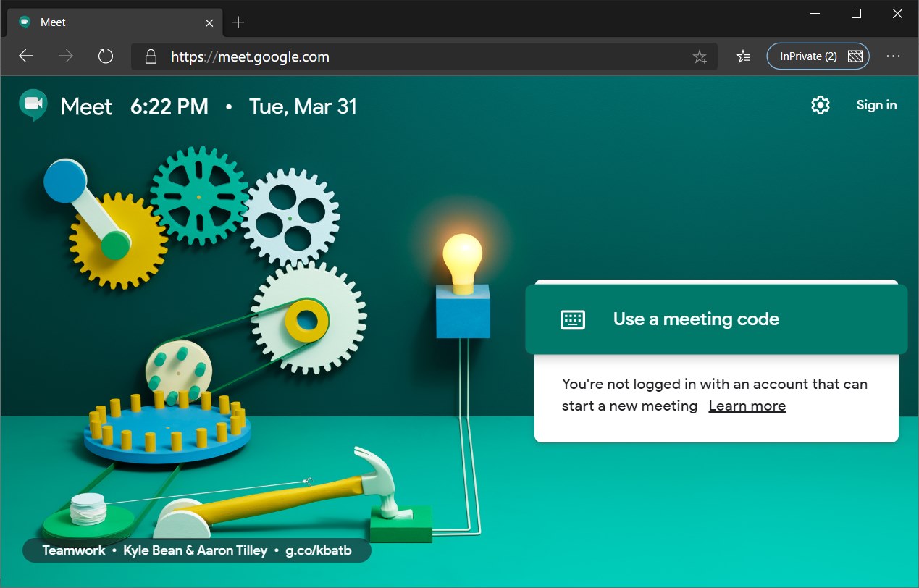Click the address bar with meet.google.com
The height and width of the screenshot is (588, 919).
[x=424, y=56]
